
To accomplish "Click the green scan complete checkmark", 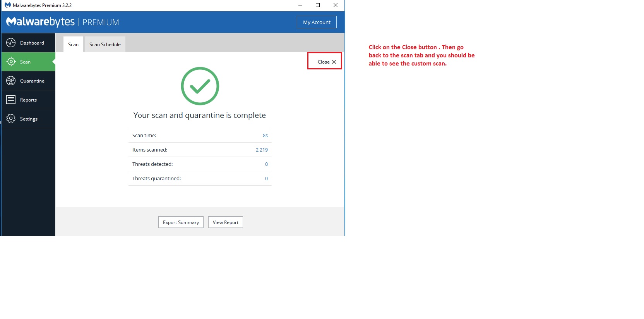I will tap(200, 86).
